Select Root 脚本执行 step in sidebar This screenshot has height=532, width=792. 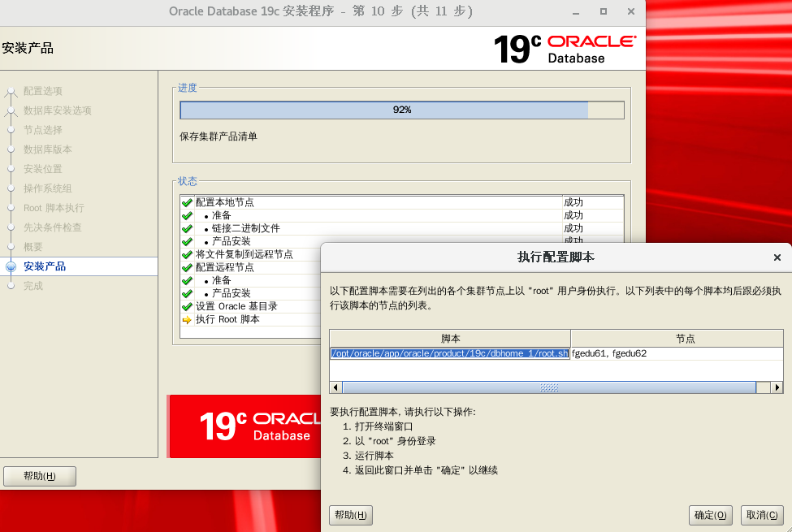(x=54, y=208)
